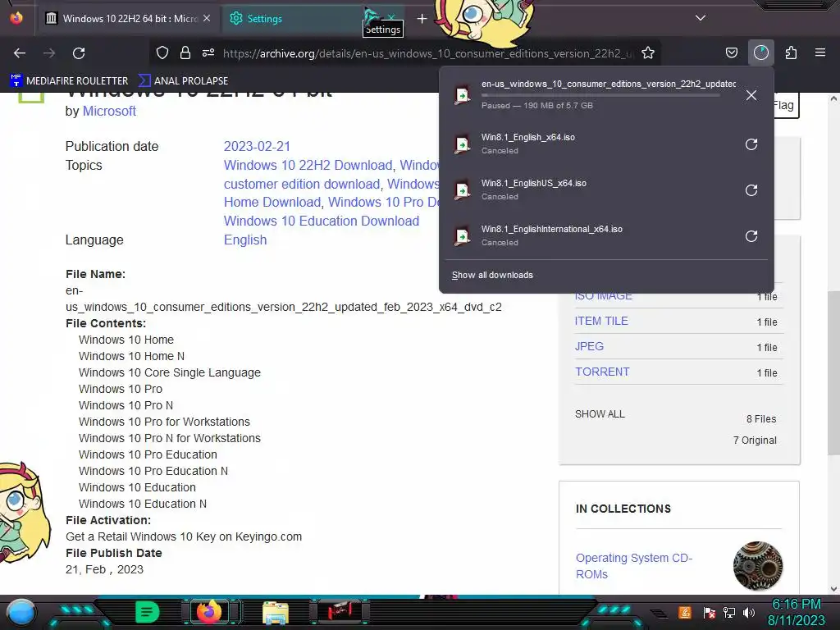Viewport: 840px width, 630px height.
Task: Click the taskbar clock 6:16 PM
Action: 797,605
